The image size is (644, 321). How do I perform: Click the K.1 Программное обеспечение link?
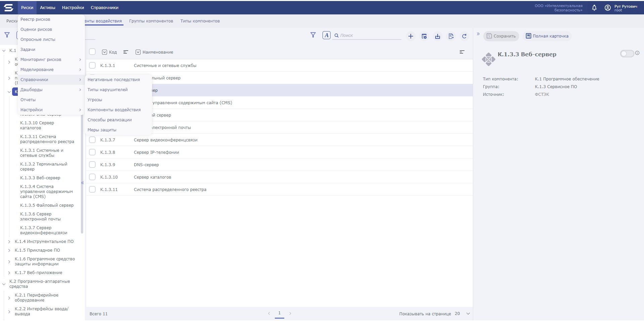tap(567, 79)
